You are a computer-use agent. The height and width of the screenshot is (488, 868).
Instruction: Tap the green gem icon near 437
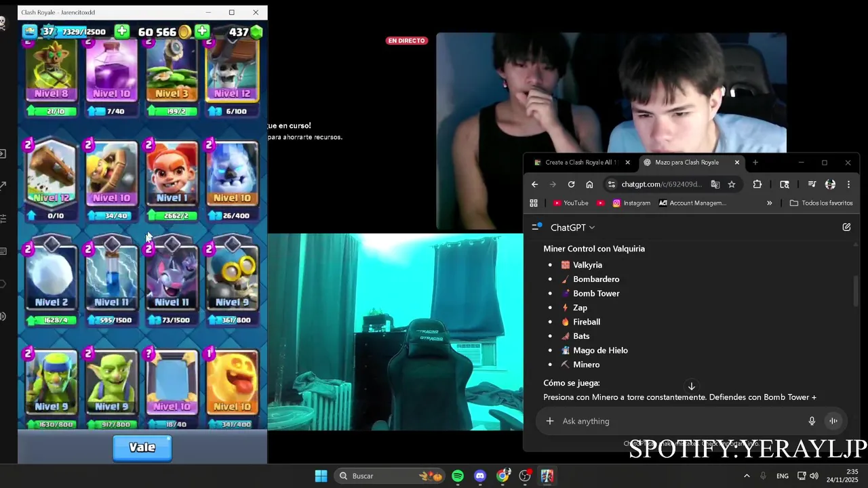[256, 32]
